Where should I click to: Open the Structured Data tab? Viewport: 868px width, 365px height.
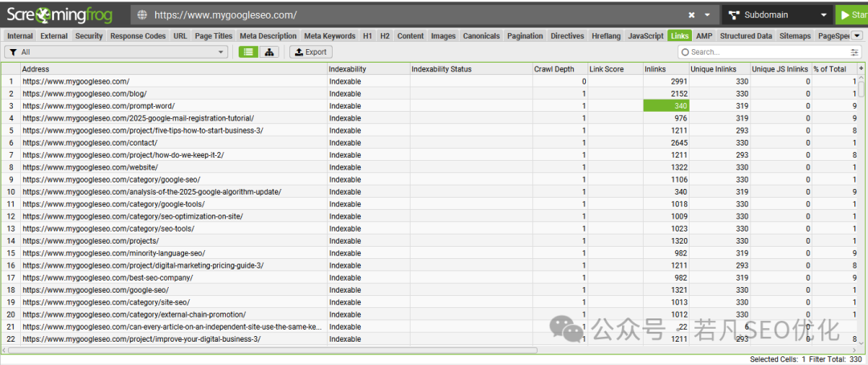[746, 36]
